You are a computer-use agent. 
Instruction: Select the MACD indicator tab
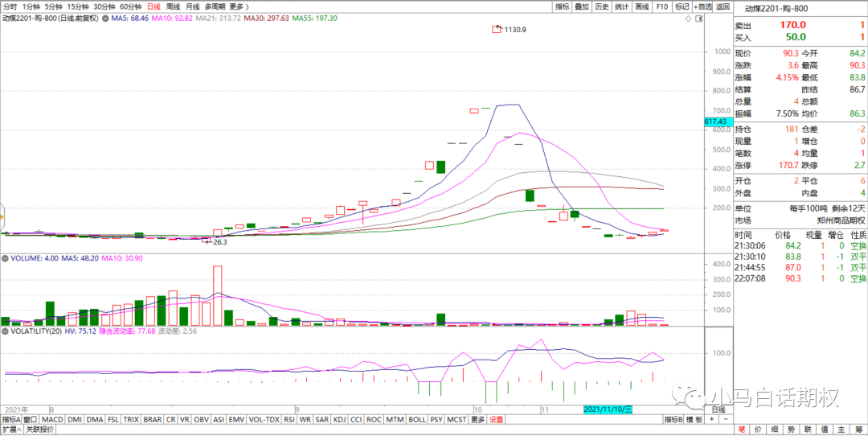pyautogui.click(x=52, y=419)
